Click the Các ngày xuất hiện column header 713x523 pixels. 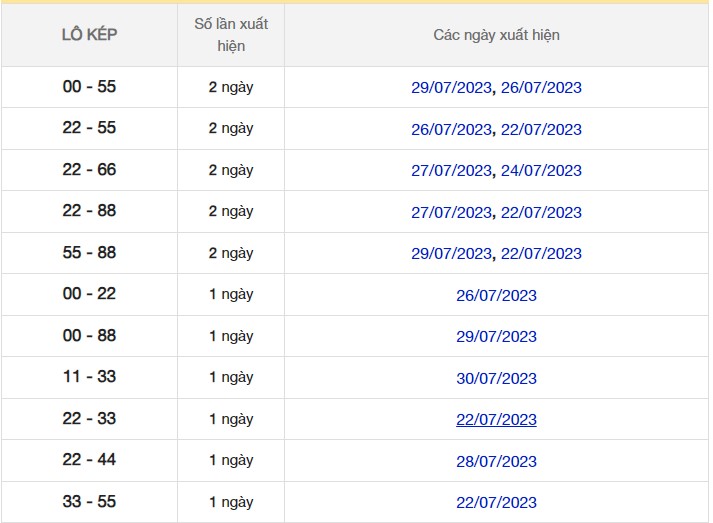(496, 35)
